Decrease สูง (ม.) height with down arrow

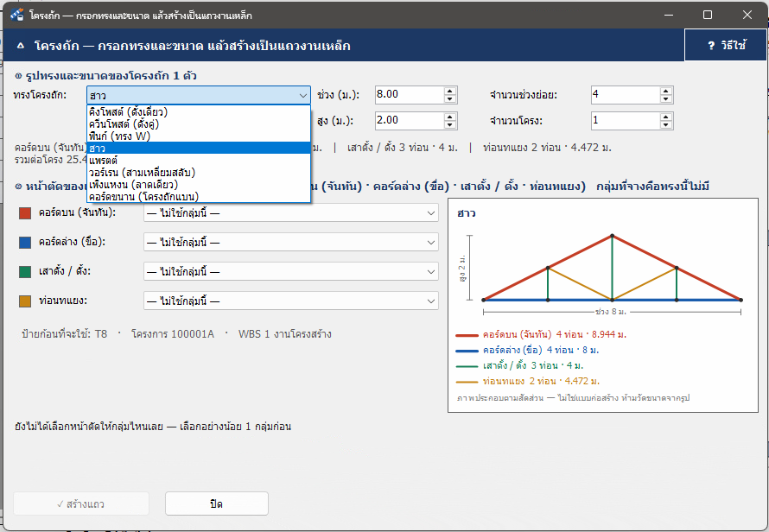(x=450, y=124)
